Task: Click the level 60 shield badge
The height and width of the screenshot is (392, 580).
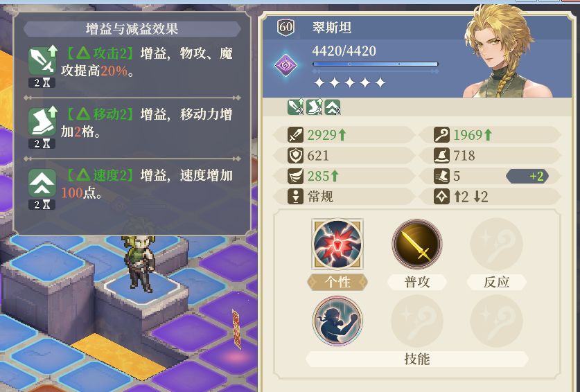Action: 286,28
